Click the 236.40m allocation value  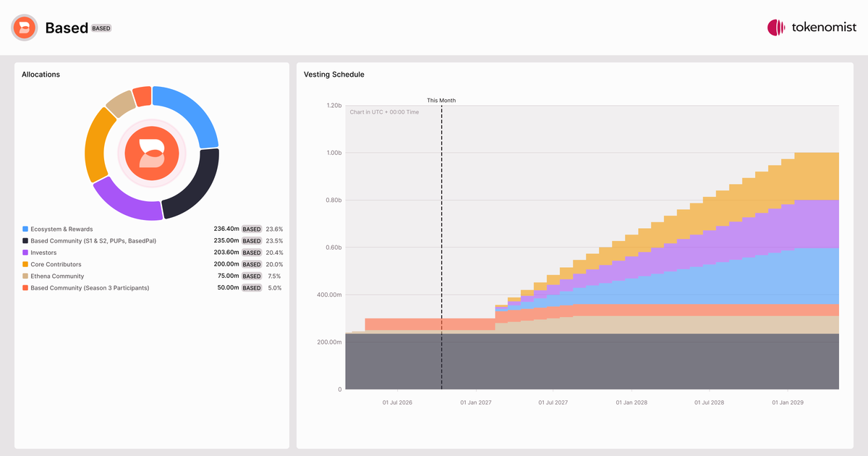pos(226,229)
